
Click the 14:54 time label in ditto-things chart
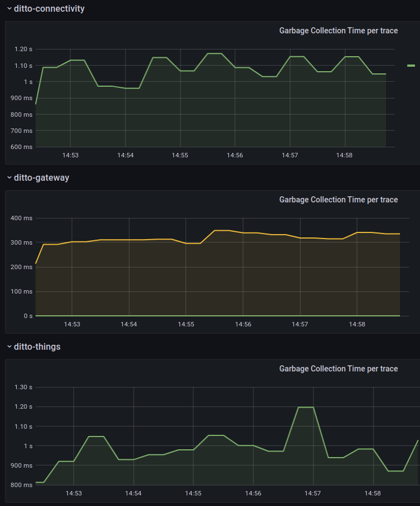tap(133, 493)
